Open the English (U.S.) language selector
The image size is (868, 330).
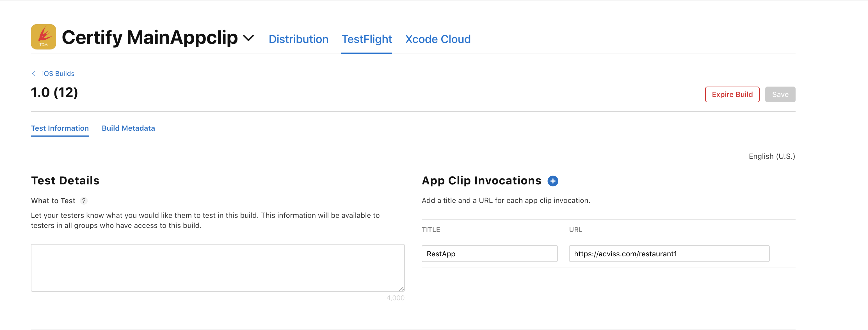pos(772,156)
